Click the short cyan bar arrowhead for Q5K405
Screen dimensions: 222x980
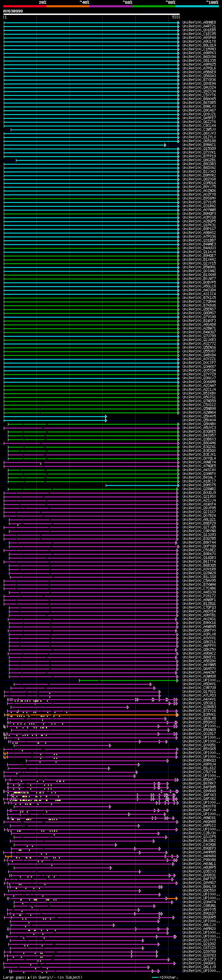pos(106,416)
